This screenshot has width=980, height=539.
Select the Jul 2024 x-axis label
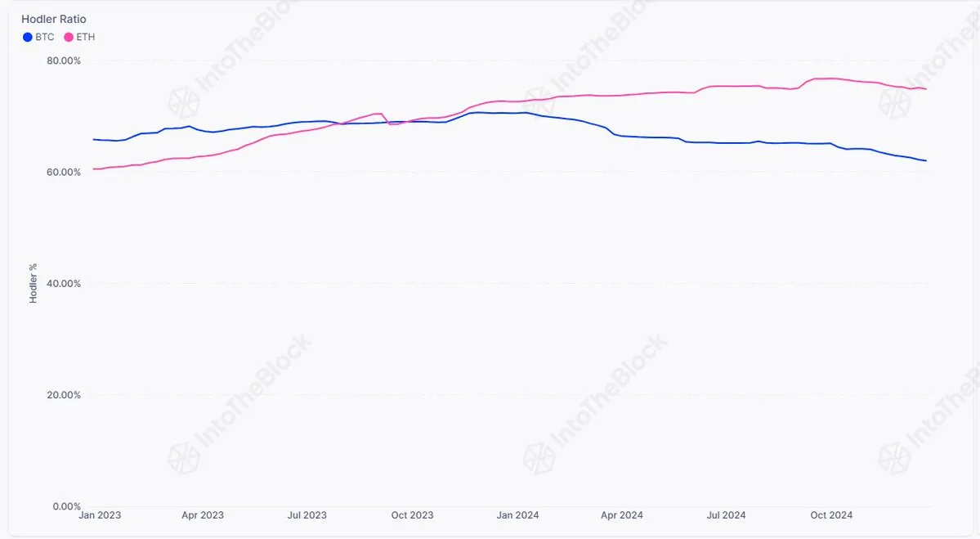tap(727, 515)
